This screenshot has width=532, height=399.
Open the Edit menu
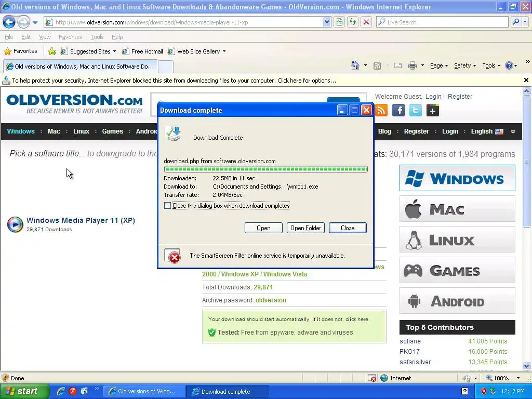(x=26, y=37)
